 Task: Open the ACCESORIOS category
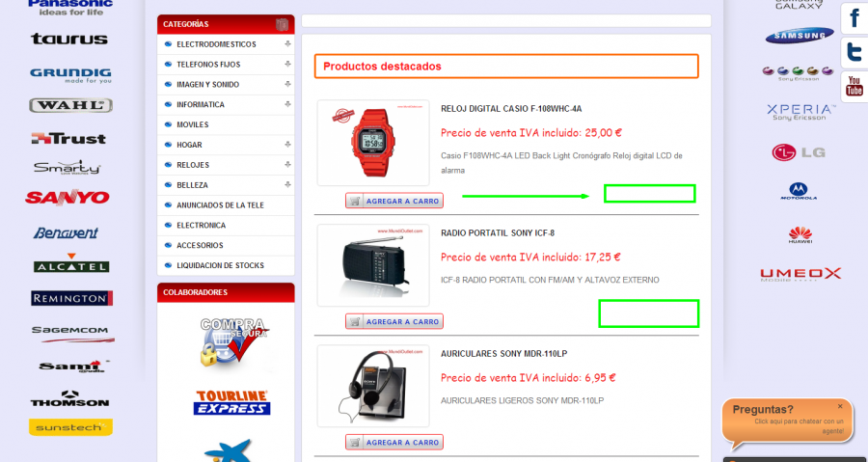coord(200,245)
